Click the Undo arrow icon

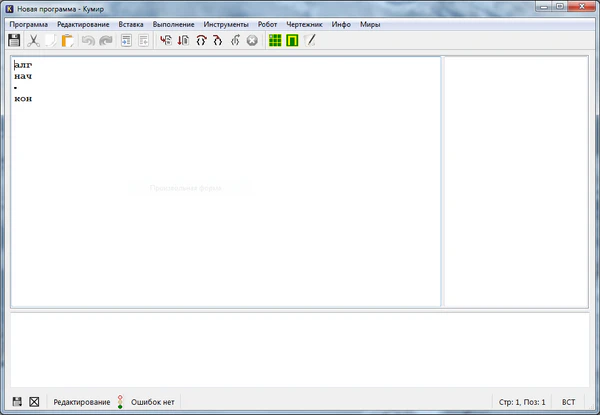(87, 41)
